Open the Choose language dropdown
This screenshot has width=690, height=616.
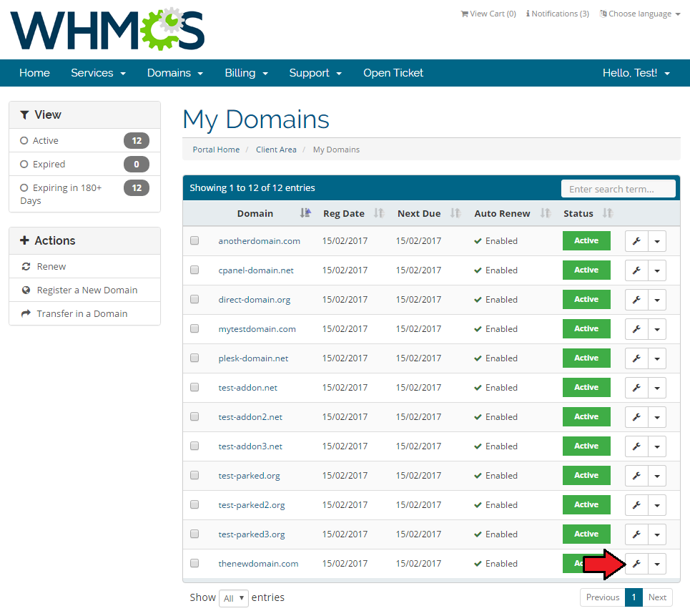coord(640,14)
